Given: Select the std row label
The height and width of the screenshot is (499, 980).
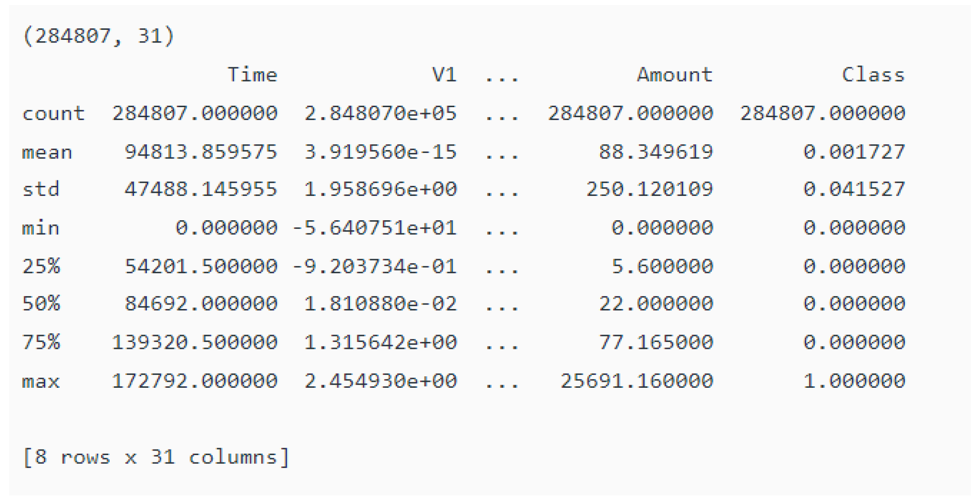Looking at the screenshot, I should (x=41, y=189).
